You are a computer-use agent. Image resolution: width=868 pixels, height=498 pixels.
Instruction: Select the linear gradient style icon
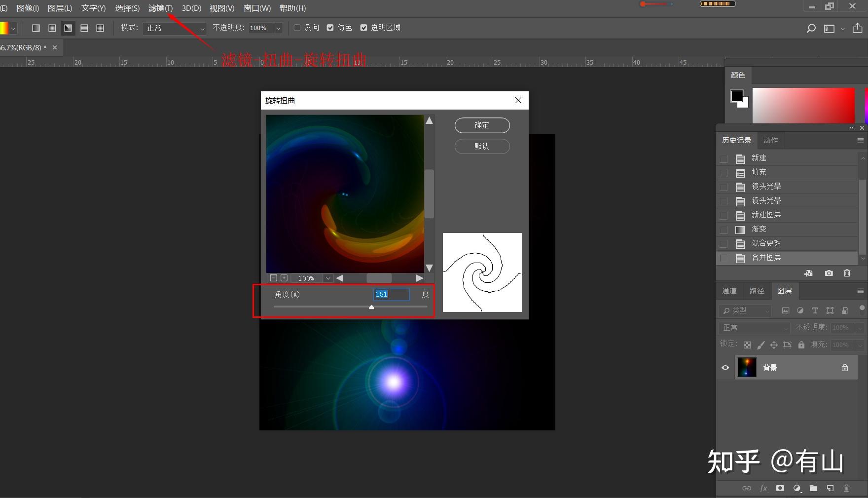click(36, 28)
